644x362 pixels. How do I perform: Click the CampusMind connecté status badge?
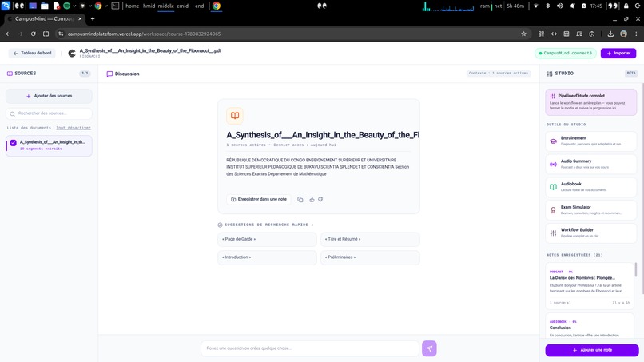pos(565,53)
